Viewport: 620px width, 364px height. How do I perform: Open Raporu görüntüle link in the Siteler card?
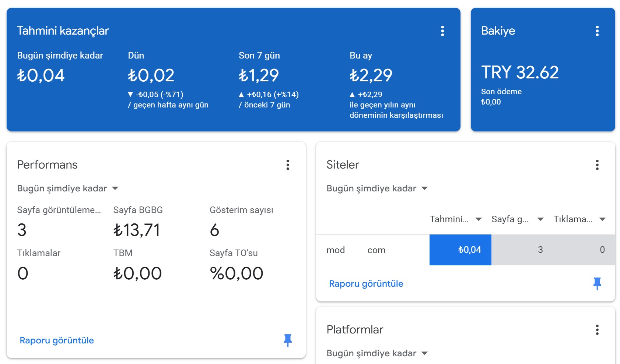[366, 284]
